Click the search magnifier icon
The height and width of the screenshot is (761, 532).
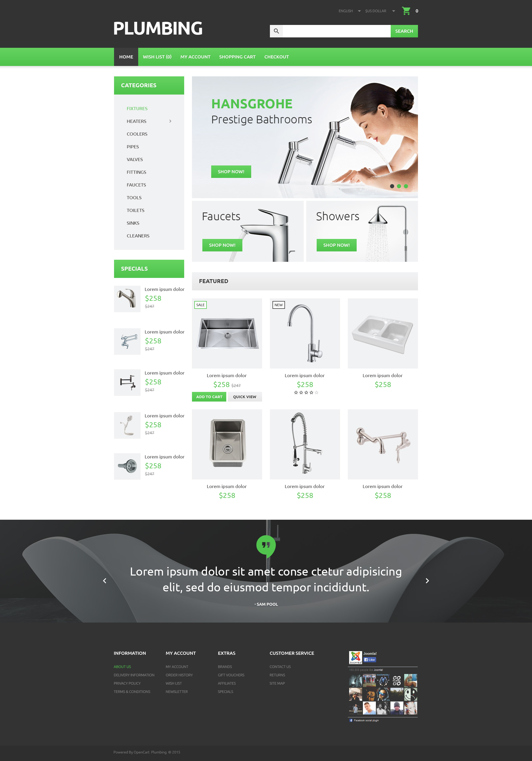(x=276, y=31)
